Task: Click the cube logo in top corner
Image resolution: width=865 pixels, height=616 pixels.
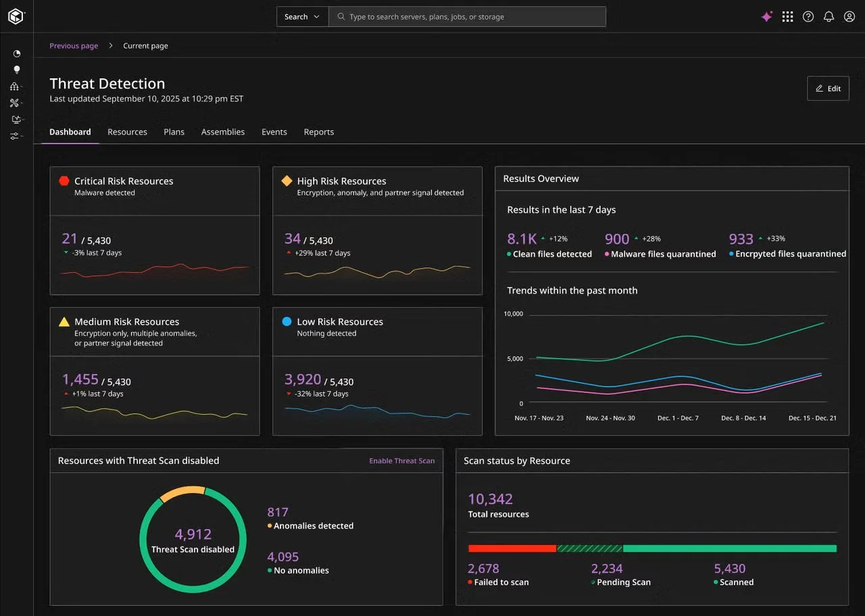Action: tap(16, 17)
